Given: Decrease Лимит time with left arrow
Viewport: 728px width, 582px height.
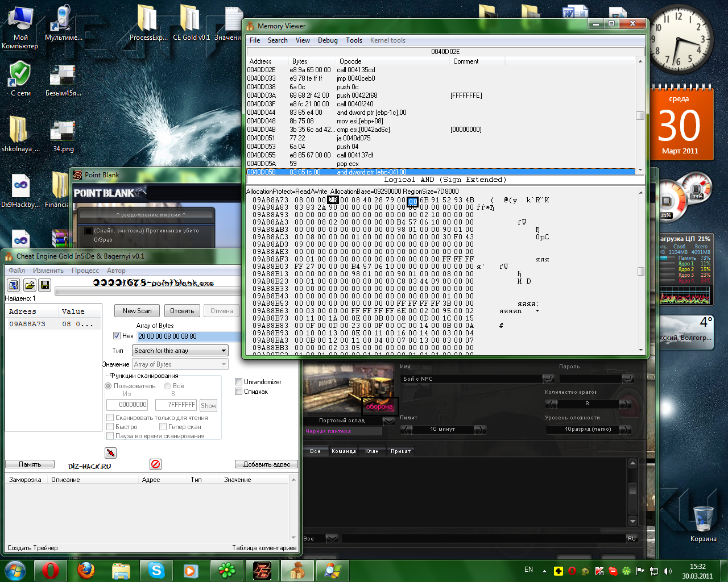Looking at the screenshot, I should coord(406,429).
